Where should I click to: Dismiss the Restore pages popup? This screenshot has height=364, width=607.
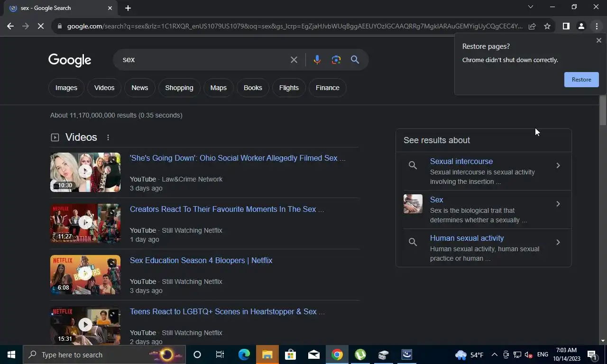598,41
